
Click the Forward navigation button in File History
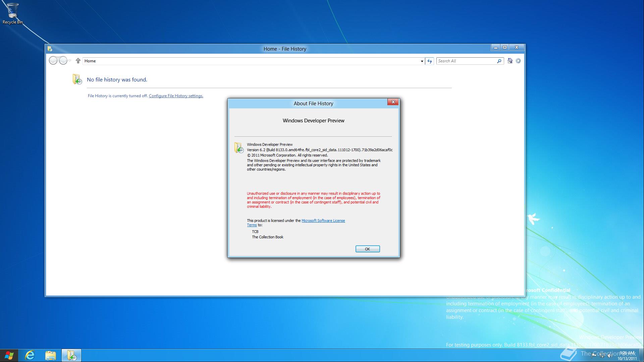point(63,61)
